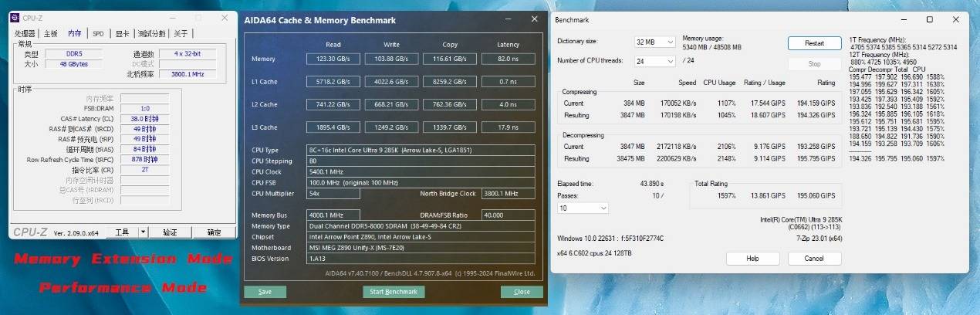Screen dimensions: 980x315
Task: Maximize the 7-Zip Benchmark window
Action: pos(929,19)
